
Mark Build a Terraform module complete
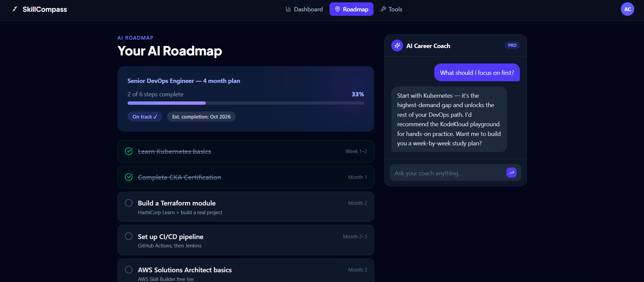pos(129,203)
